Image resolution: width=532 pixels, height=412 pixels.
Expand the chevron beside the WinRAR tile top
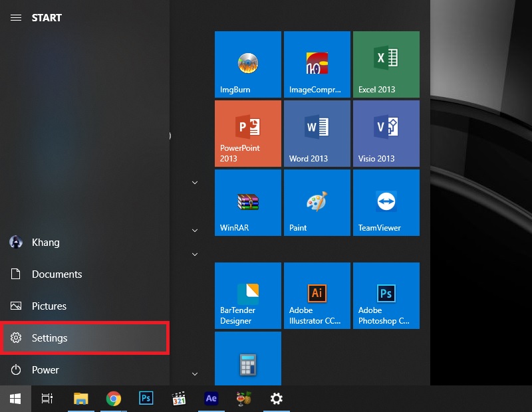195,183
